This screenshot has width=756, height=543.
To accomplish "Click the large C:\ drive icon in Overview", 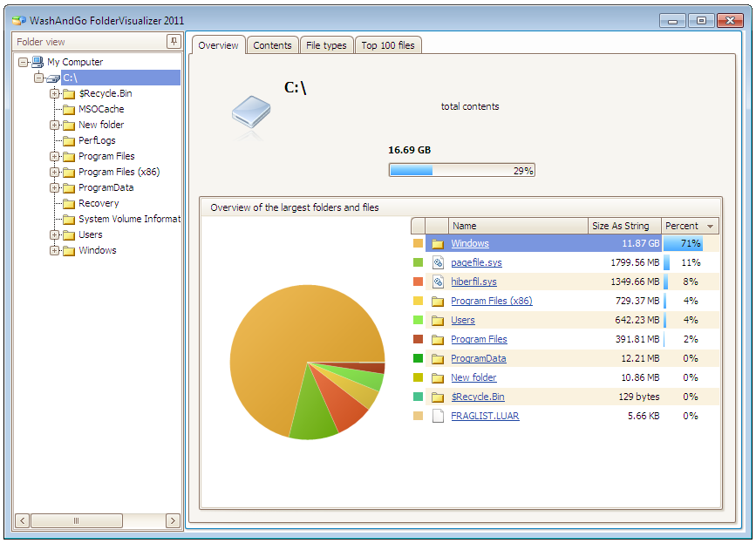I will coord(251,117).
